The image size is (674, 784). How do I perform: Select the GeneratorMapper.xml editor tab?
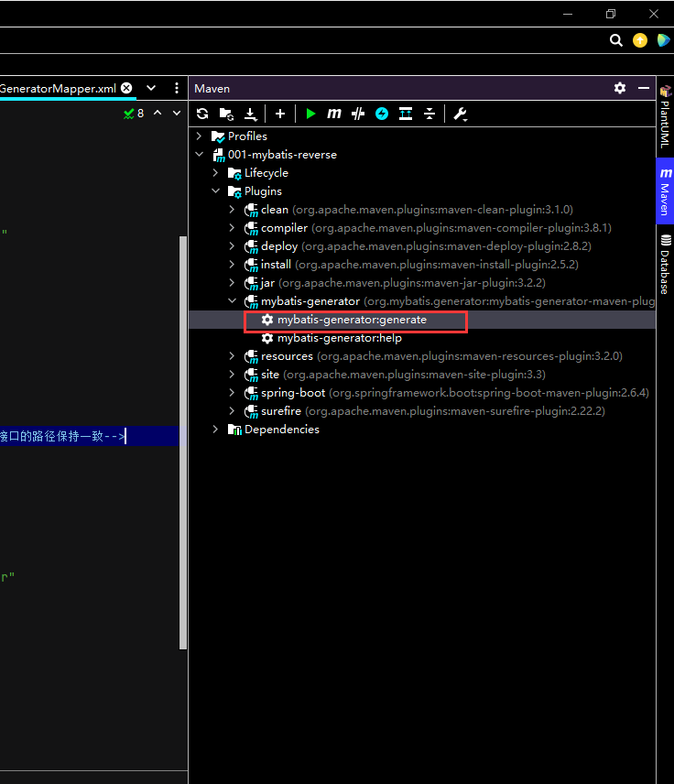tap(58, 89)
